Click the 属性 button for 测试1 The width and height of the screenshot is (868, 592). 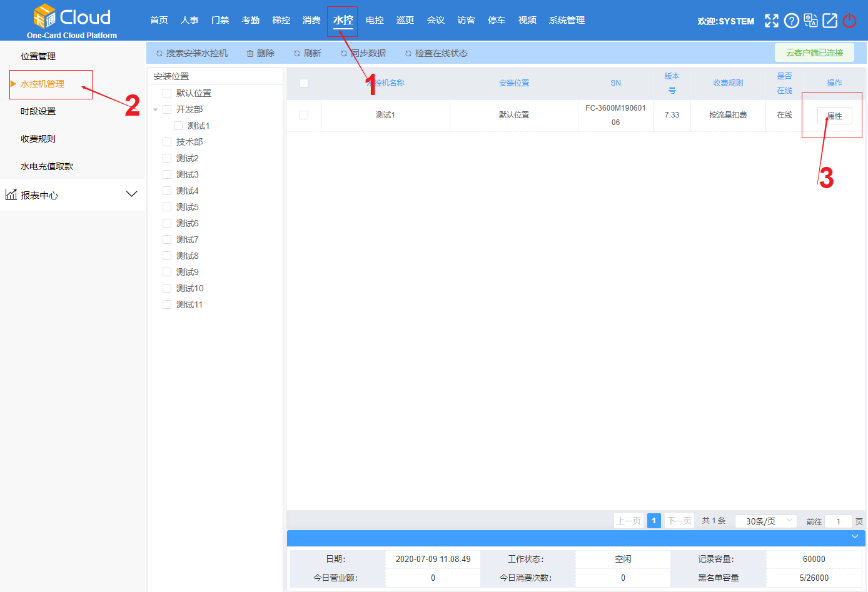pos(834,116)
